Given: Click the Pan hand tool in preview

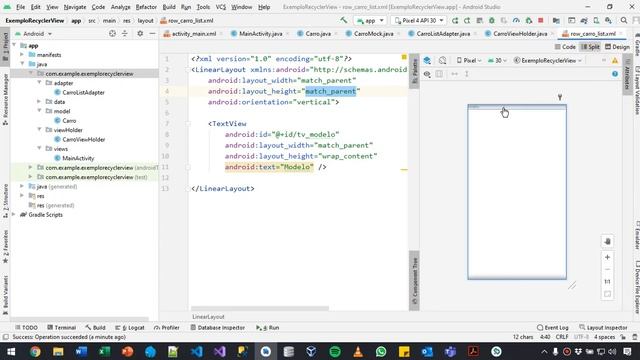Looking at the screenshot, I should [x=607, y=241].
